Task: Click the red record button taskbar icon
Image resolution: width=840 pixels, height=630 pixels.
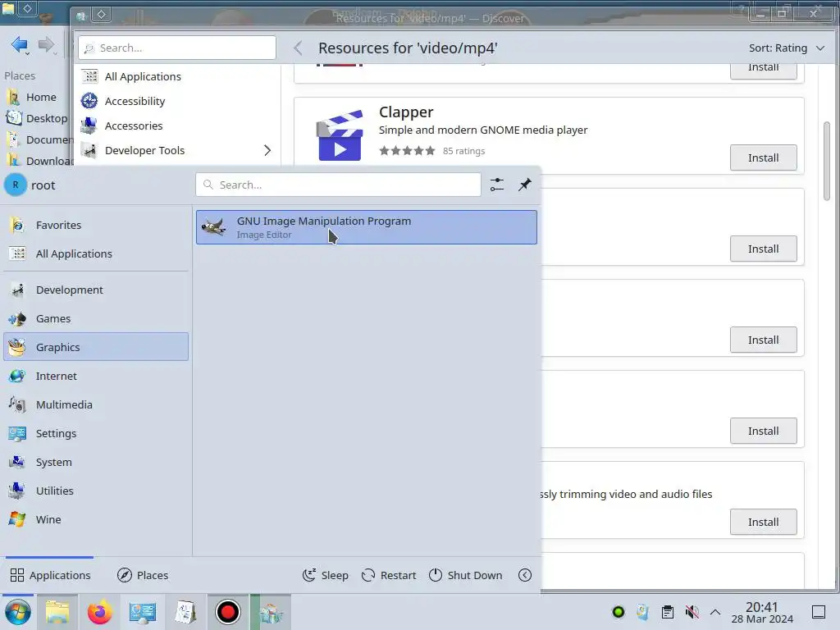Action: coord(228,612)
